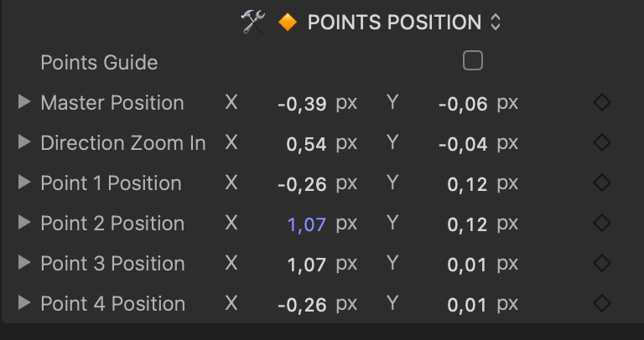Add keyframe for Direction Zoom In

tap(601, 143)
